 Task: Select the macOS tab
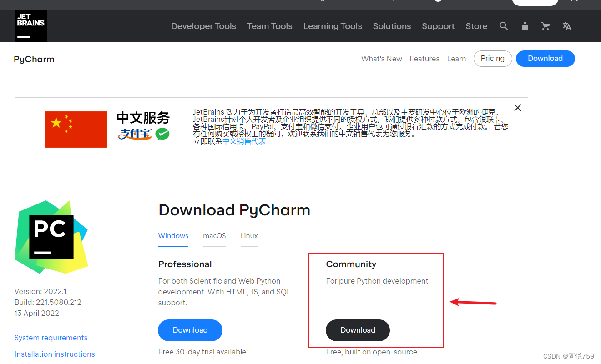[x=214, y=236]
